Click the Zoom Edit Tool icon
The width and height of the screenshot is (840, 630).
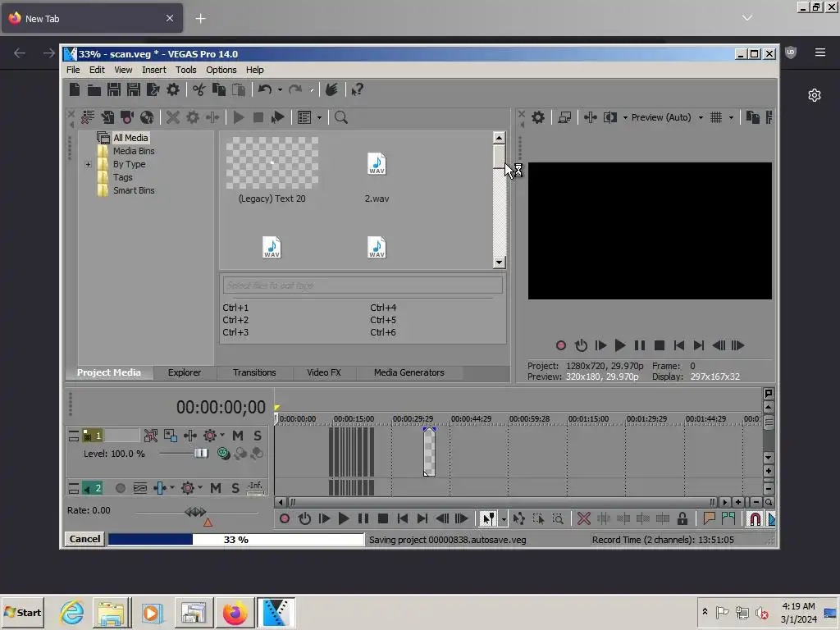[558, 518]
